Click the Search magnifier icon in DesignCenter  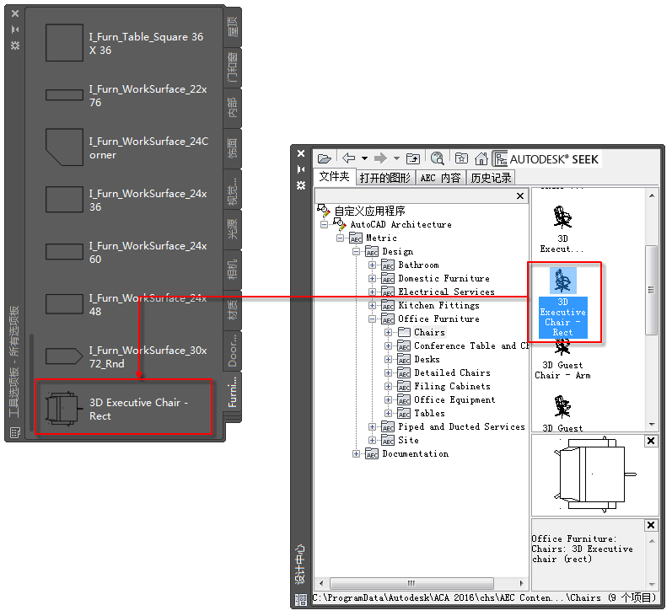[437, 158]
